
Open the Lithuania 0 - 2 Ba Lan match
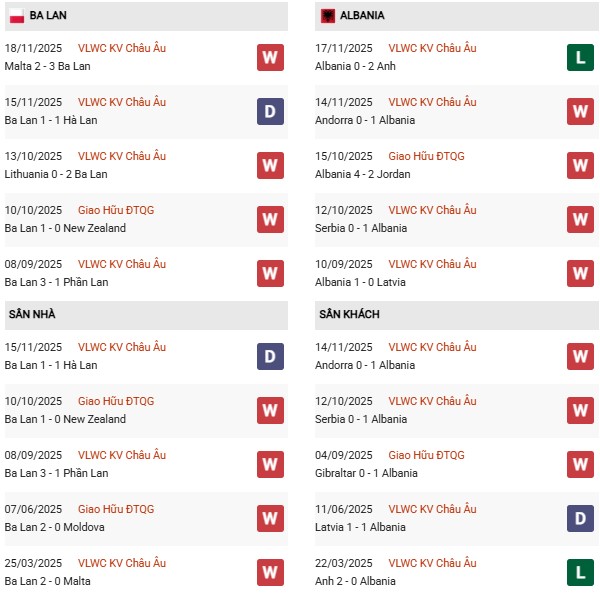56,174
